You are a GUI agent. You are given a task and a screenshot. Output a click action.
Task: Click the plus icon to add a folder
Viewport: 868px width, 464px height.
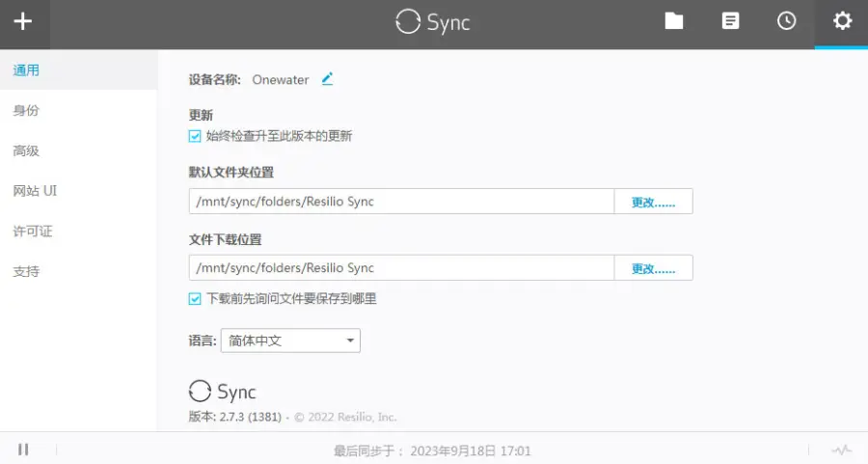[23, 21]
